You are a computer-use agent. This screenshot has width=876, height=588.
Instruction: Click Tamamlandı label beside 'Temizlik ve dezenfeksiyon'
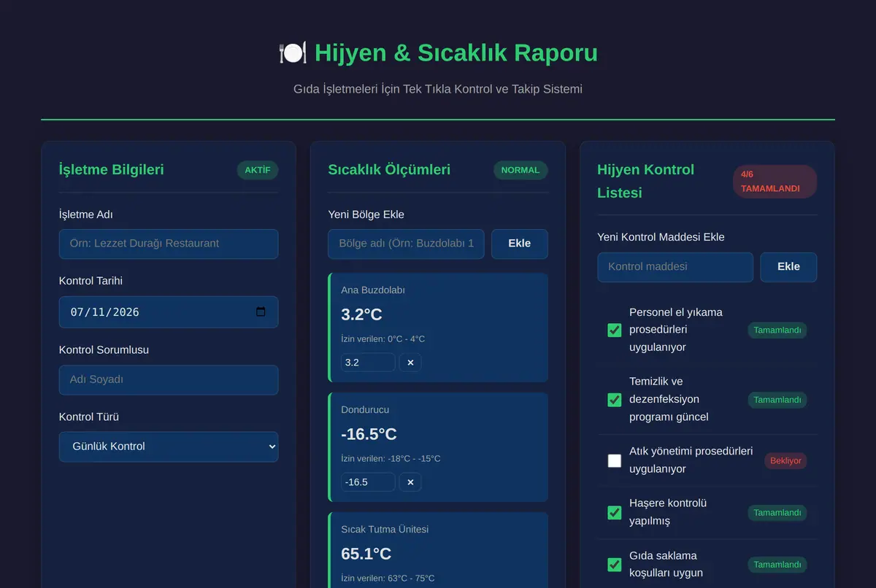pos(777,400)
